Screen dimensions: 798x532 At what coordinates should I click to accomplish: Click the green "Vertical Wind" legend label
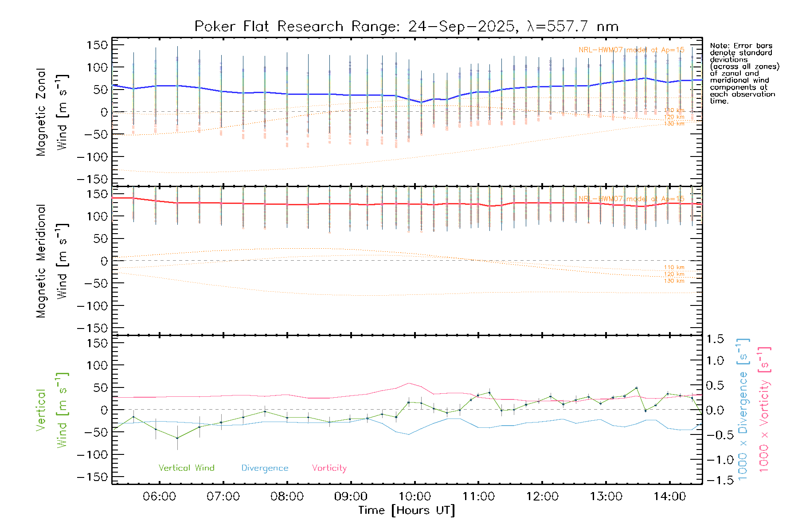pos(186,468)
